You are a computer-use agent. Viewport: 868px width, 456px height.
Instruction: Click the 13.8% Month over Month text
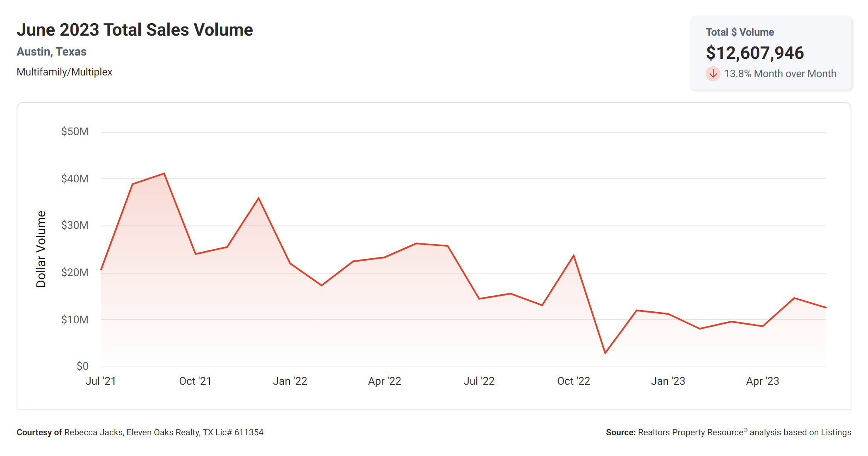click(x=780, y=74)
